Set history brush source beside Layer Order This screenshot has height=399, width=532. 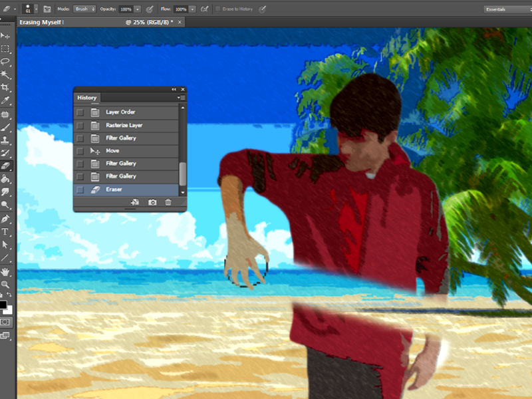pos(80,112)
